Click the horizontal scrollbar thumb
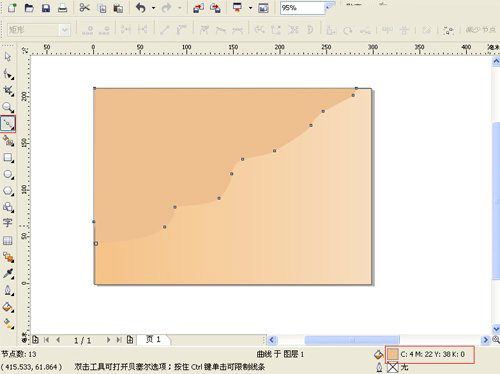Image resolution: width=500 pixels, height=374 pixels. 352,340
